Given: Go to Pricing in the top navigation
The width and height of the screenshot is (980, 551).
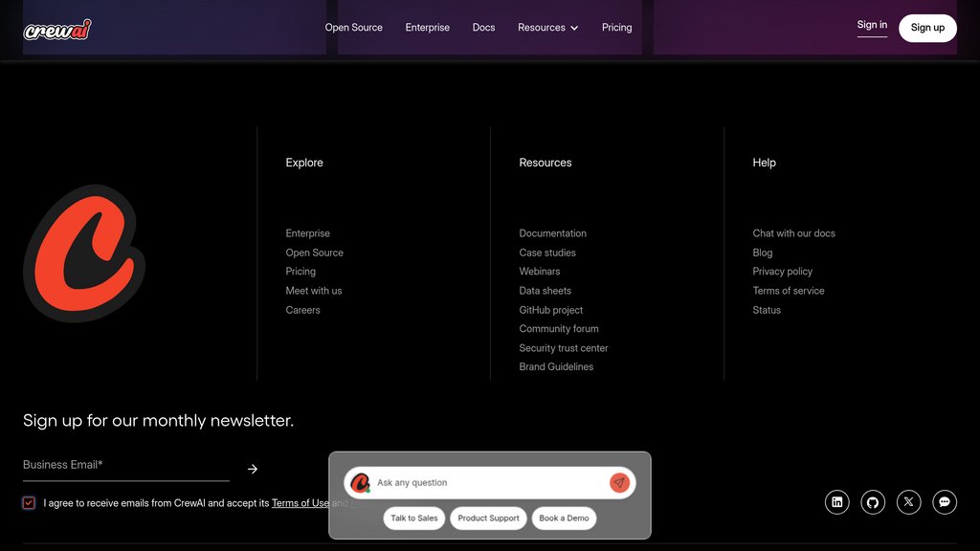Looking at the screenshot, I should pos(616,28).
